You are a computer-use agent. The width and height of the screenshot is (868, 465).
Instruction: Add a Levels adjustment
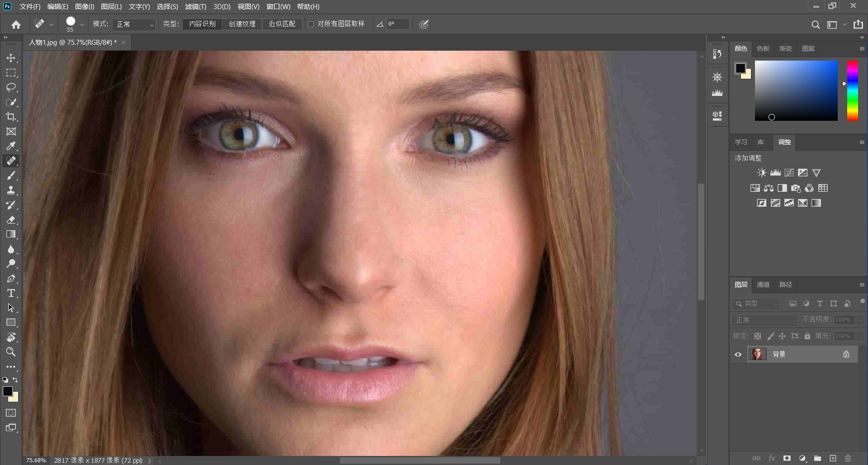[x=775, y=173]
